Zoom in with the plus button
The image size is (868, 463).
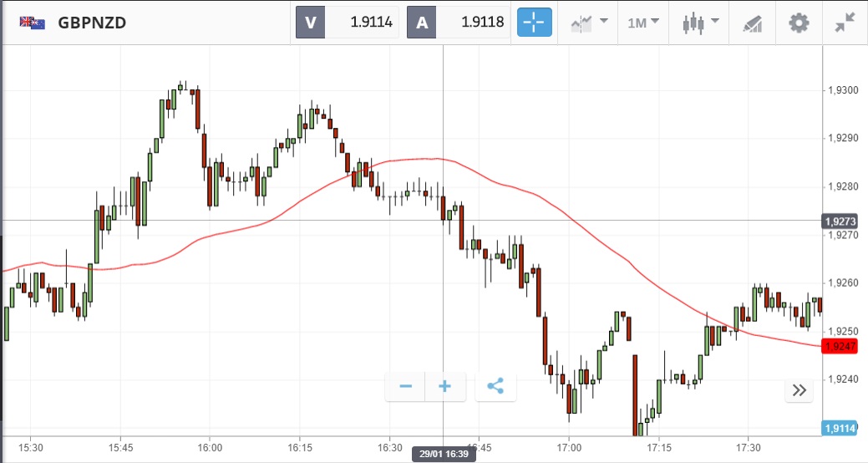click(x=445, y=386)
